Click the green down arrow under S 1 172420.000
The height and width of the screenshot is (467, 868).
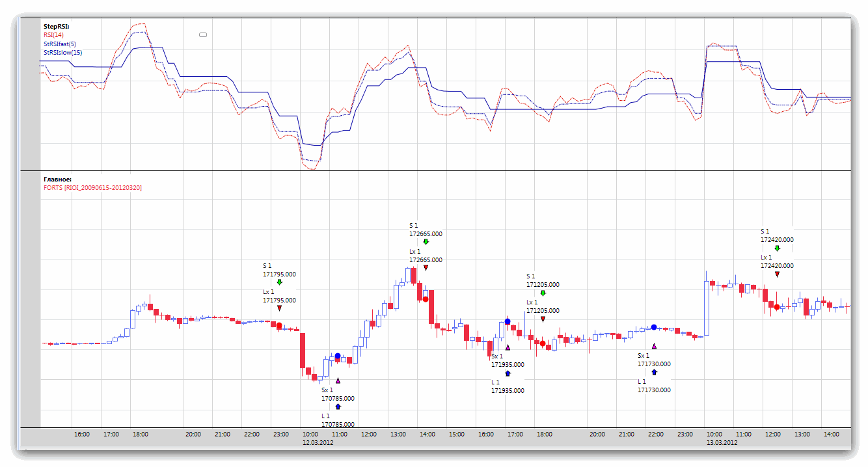[777, 248]
